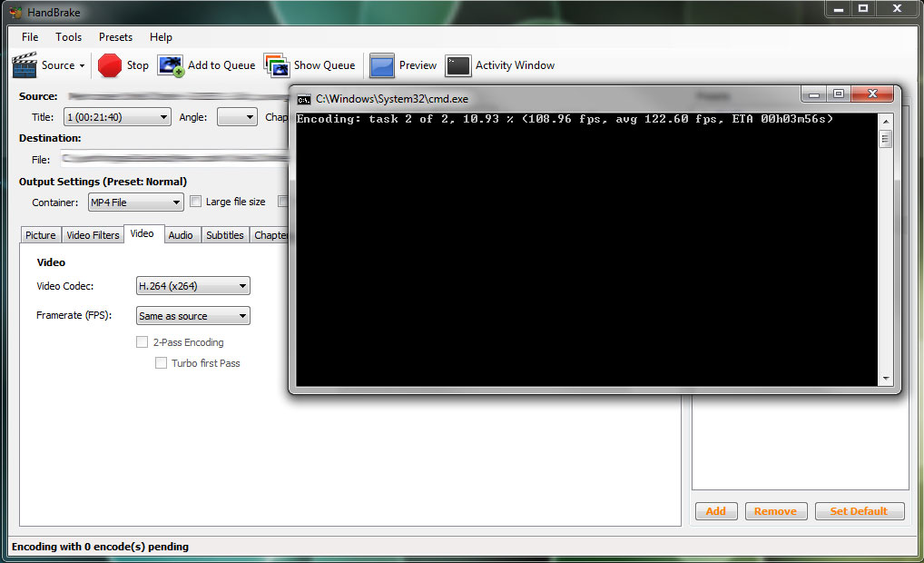Switch to the Picture tab
Viewport: 924px width, 563px height.
[x=41, y=234]
